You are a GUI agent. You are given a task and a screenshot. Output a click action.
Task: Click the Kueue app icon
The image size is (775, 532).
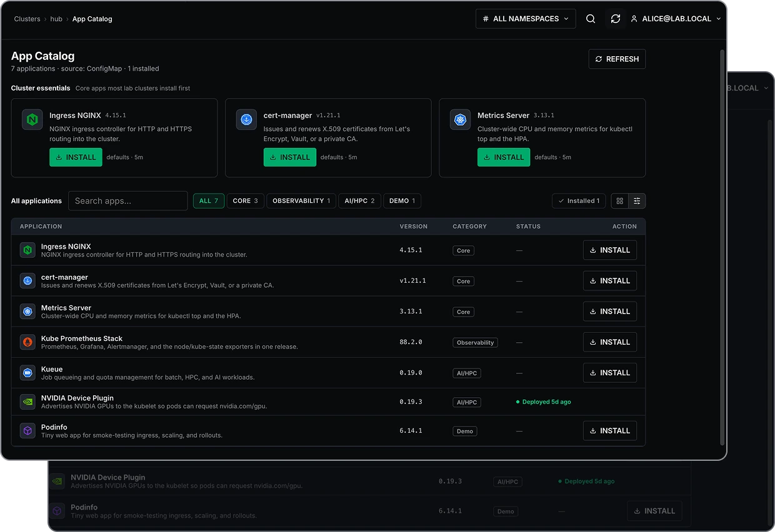pos(27,372)
